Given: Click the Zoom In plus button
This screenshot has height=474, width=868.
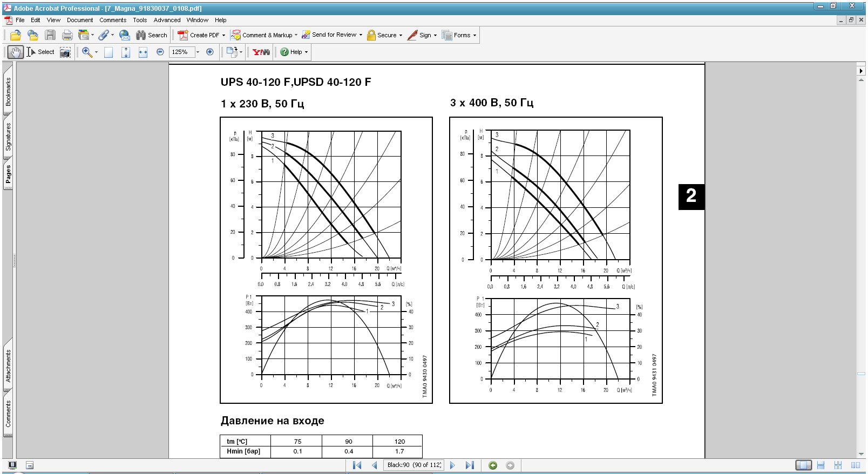Looking at the screenshot, I should 210,52.
